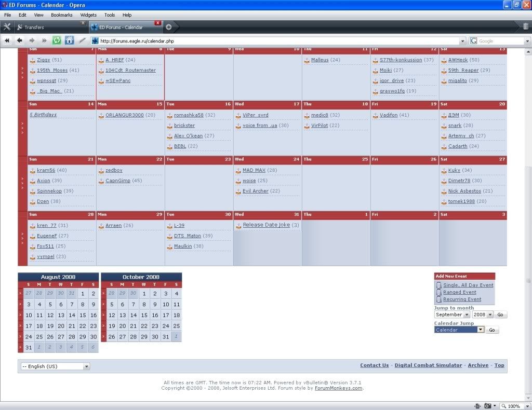
Task: Click the Rewind navigation icon
Action: [7, 40]
